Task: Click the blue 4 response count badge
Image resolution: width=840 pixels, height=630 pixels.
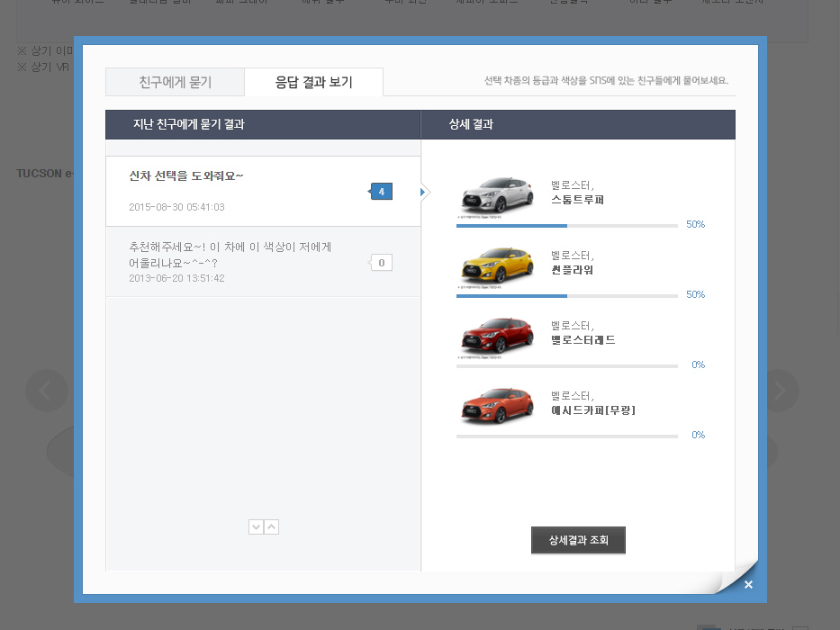Action: pyautogui.click(x=382, y=192)
